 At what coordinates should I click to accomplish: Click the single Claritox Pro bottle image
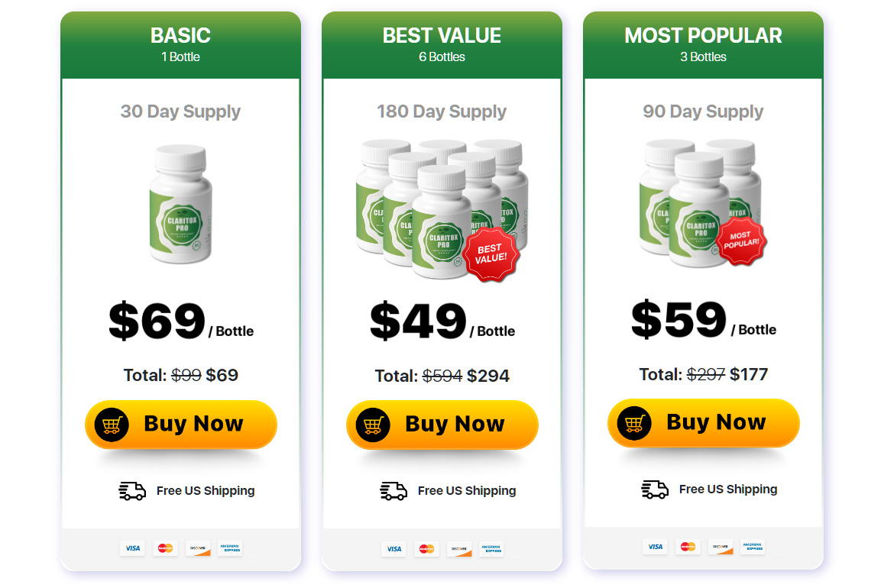point(180,206)
